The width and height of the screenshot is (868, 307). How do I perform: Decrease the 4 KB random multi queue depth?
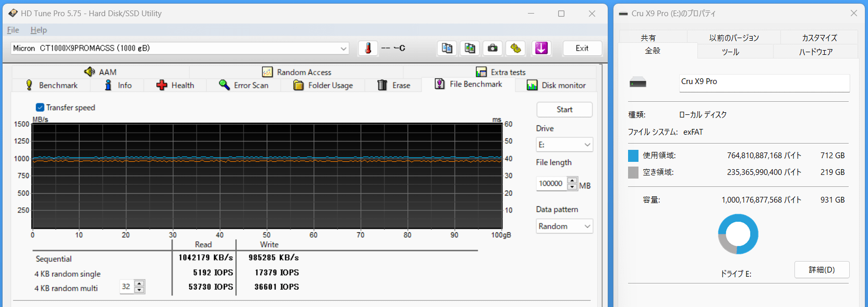click(x=139, y=290)
